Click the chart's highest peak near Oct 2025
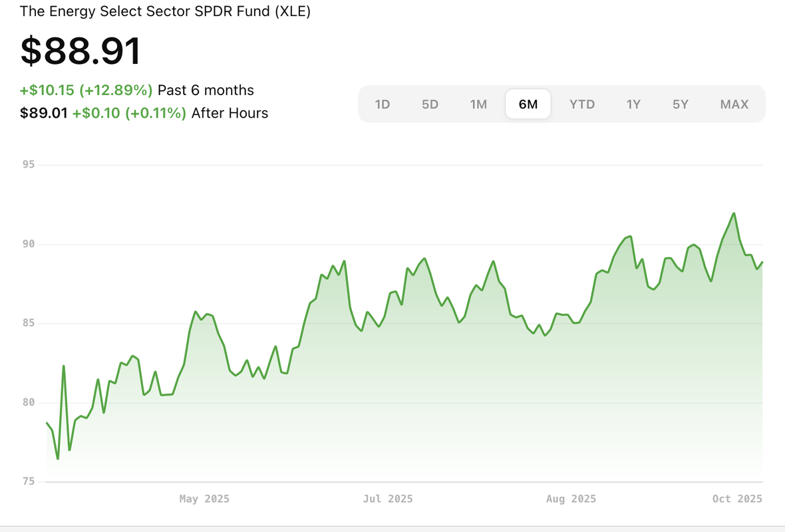The width and height of the screenshot is (785, 532). 734,213
